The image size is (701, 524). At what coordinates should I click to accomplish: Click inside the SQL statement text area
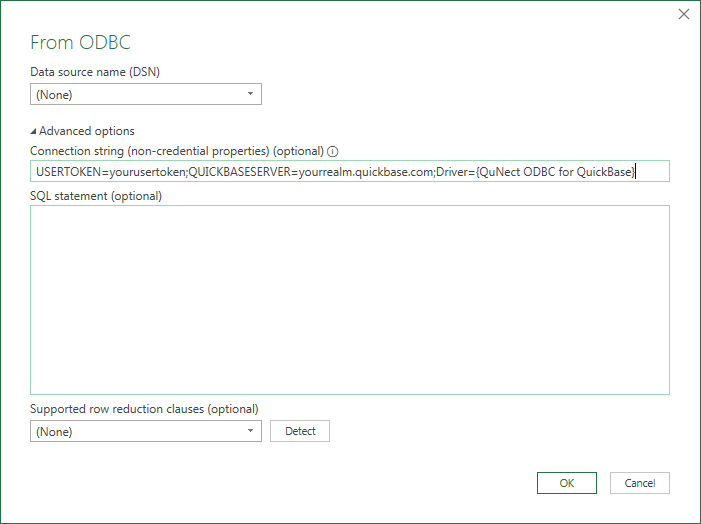(x=350, y=300)
